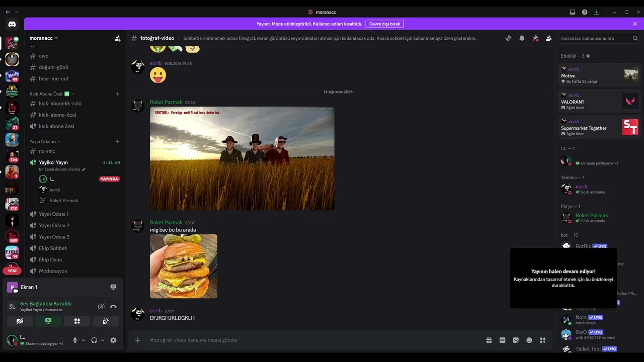This screenshot has height=362, width=644.
Task: Open the wheat field game screenshot
Action: coord(242,158)
